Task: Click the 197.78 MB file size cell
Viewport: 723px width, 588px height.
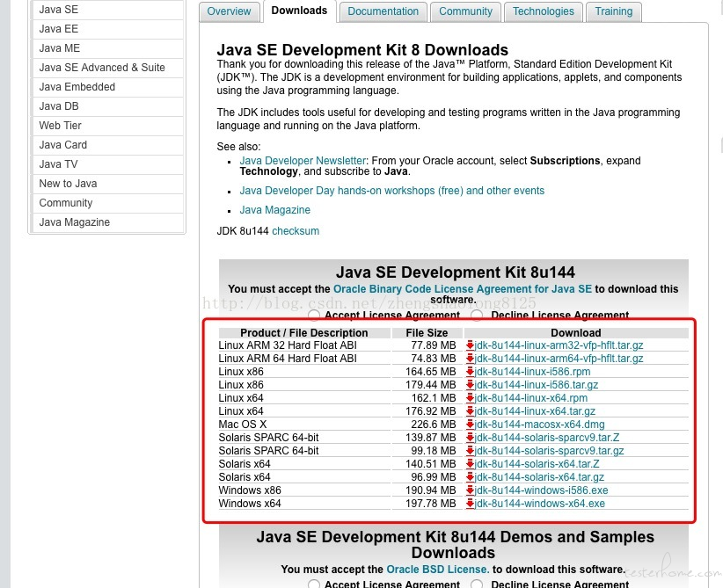Action: click(427, 504)
